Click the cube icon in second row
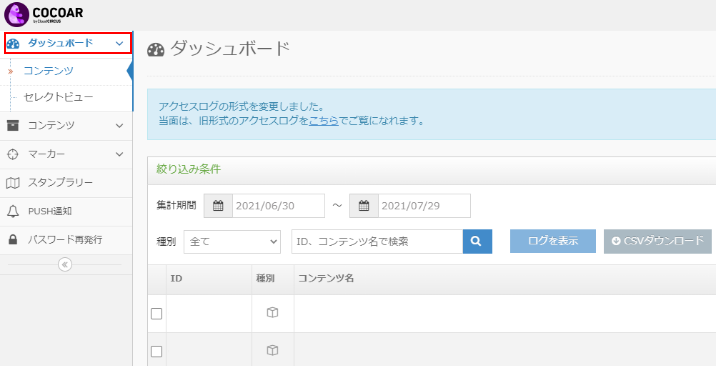Screen dimensions: 716x366 [273, 350]
